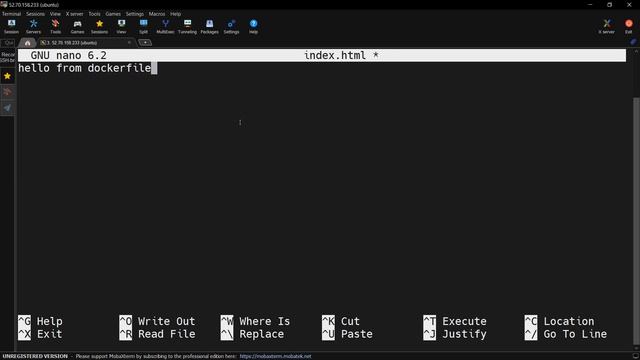Open the View menu in menu bar
The height and width of the screenshot is (360, 640).
coord(55,14)
